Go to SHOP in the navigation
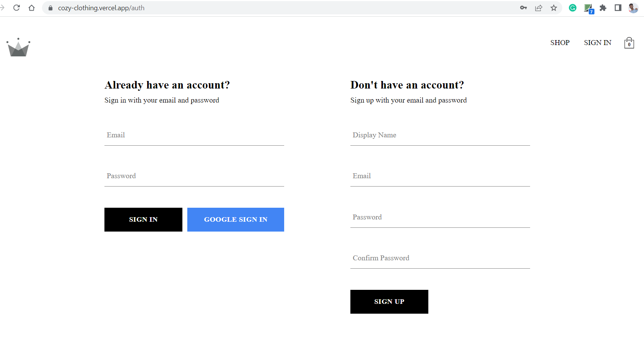 coord(560,43)
